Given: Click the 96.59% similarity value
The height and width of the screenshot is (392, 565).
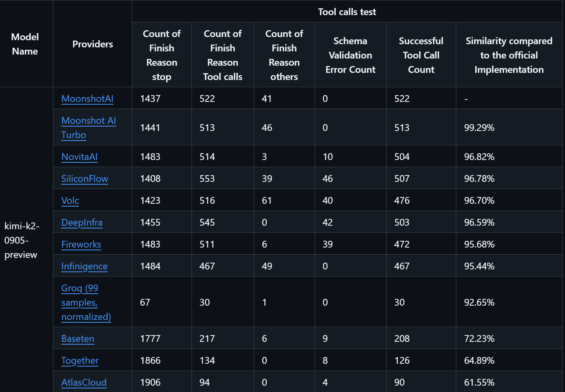Looking at the screenshot, I should click(x=479, y=222).
